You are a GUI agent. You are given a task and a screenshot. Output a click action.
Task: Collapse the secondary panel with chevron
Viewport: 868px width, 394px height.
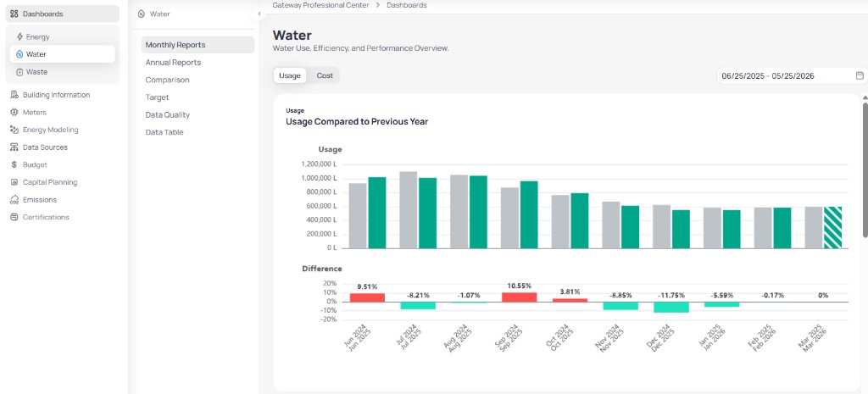[259, 14]
